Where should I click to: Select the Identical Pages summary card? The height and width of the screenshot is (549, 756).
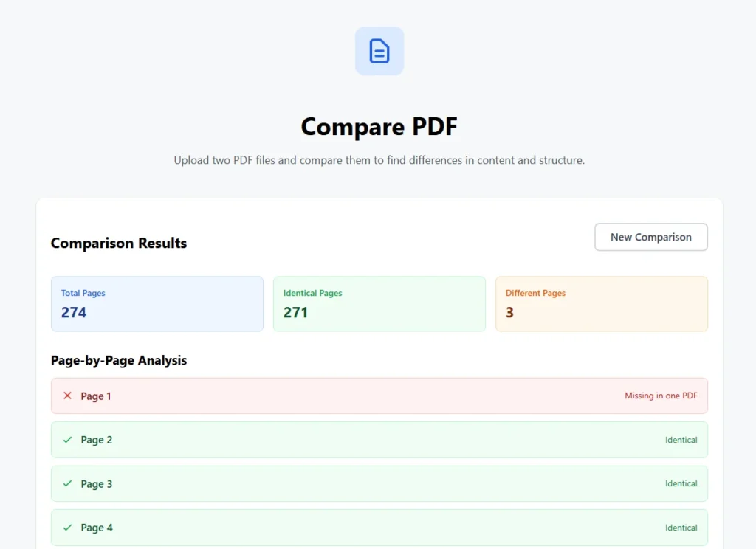(x=379, y=303)
